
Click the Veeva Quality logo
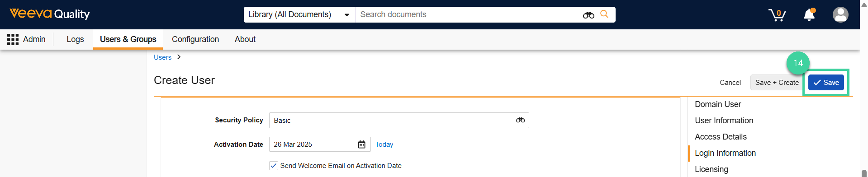[x=50, y=14]
